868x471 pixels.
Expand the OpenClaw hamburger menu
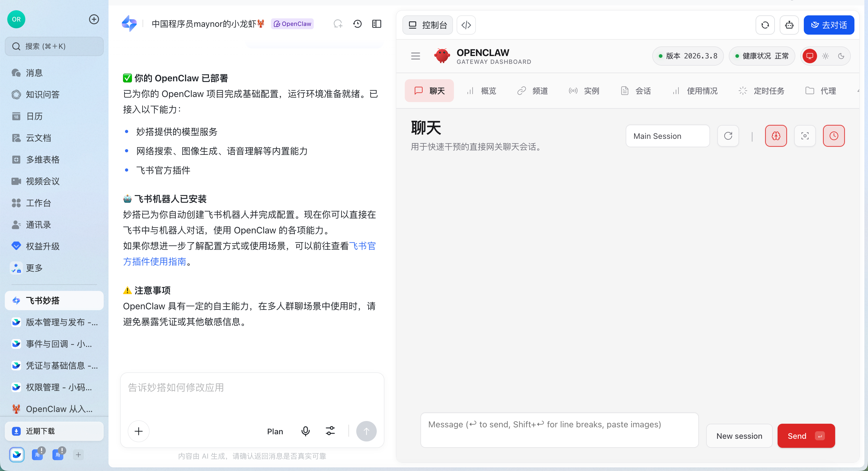[416, 56]
